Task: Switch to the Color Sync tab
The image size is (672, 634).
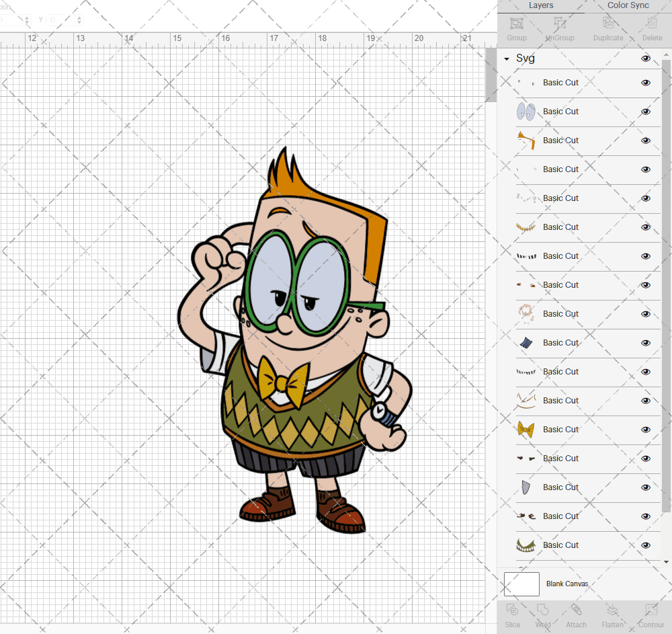Action: 628,5
